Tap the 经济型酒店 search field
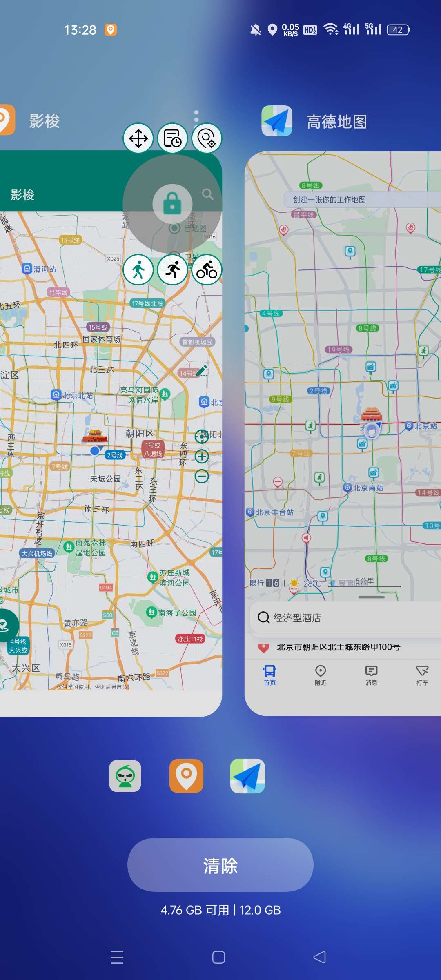The width and height of the screenshot is (441, 980). pyautogui.click(x=343, y=617)
